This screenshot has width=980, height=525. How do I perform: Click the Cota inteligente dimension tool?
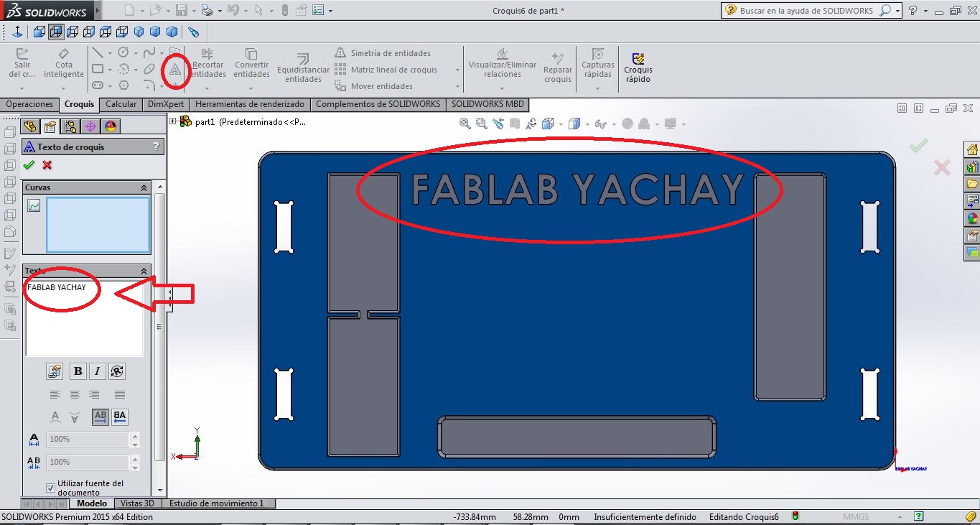63,64
